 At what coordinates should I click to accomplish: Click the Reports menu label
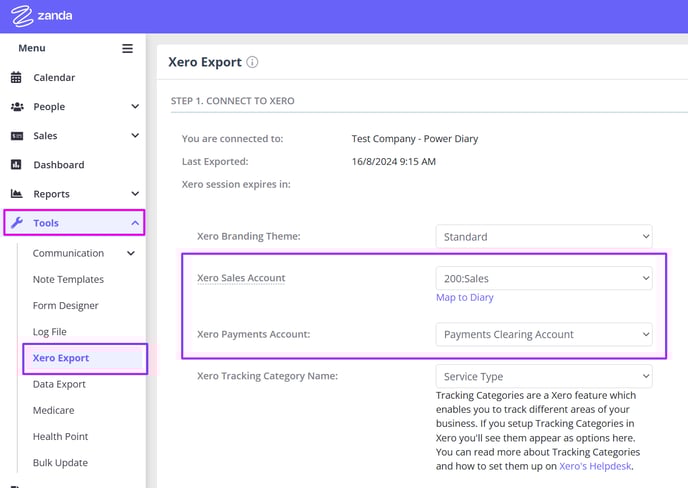(x=51, y=194)
